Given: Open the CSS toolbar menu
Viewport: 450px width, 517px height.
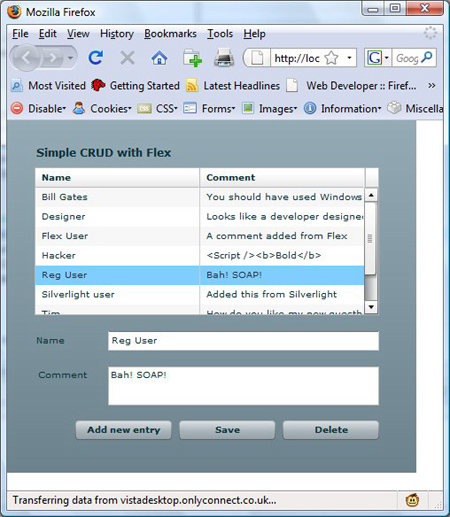Looking at the screenshot, I should point(157,108).
